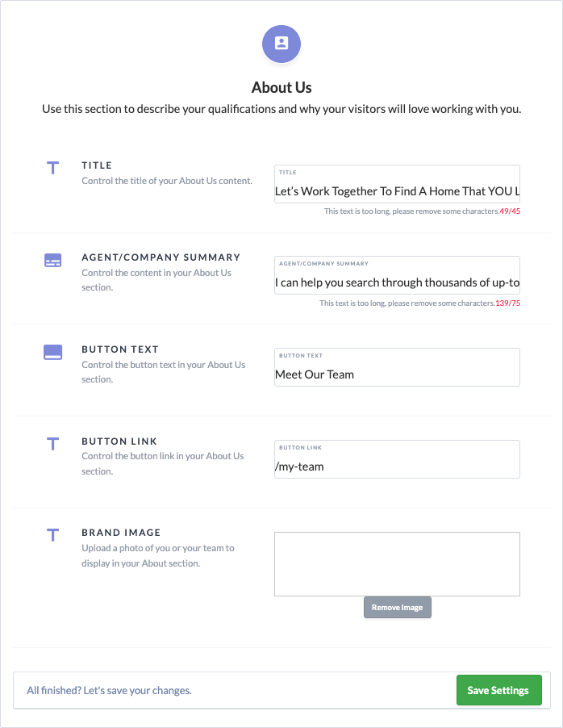The height and width of the screenshot is (728, 563).
Task: Click the Button Link field containing /my-team
Action: point(397,458)
